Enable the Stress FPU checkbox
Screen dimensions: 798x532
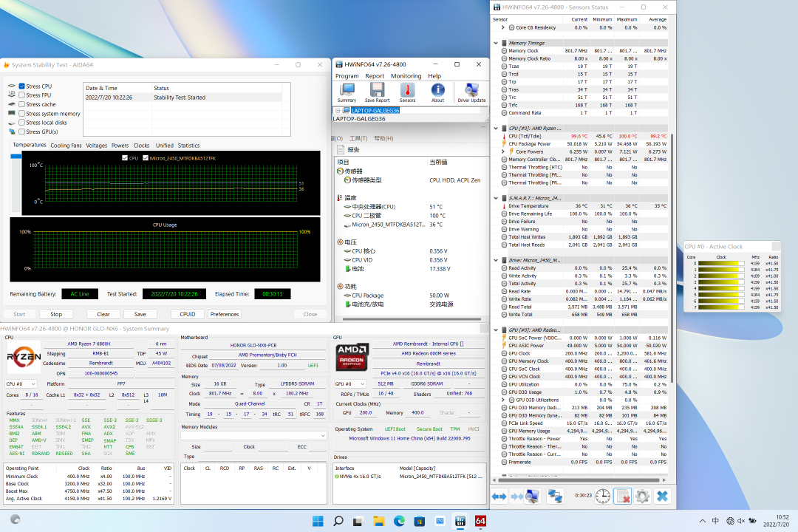pos(22,95)
